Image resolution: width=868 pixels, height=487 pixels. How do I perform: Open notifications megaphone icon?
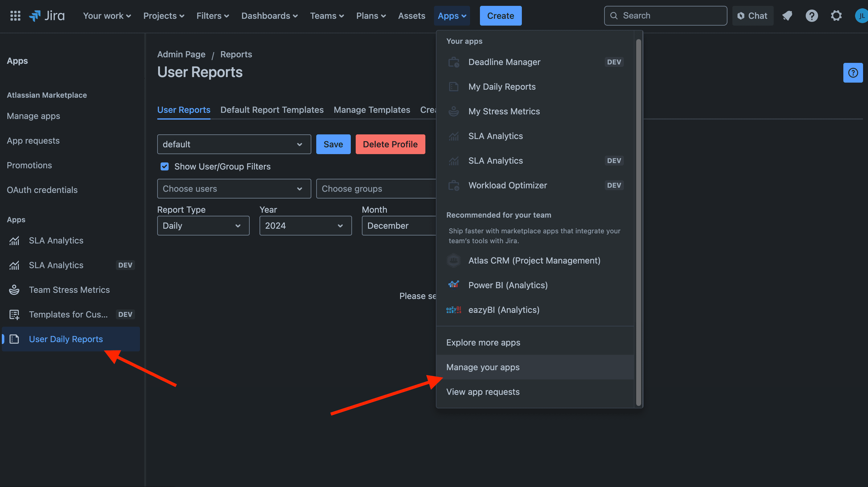[x=787, y=15]
